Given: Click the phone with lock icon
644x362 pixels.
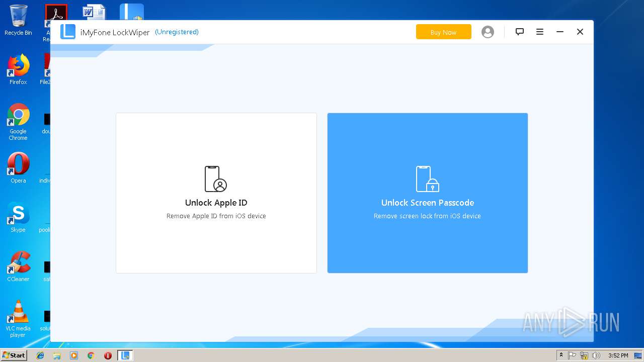Looking at the screenshot, I should click(x=428, y=179).
